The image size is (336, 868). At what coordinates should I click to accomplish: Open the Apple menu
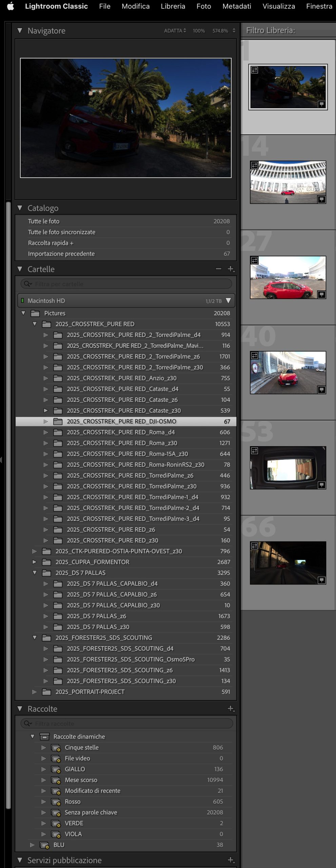(11, 6)
